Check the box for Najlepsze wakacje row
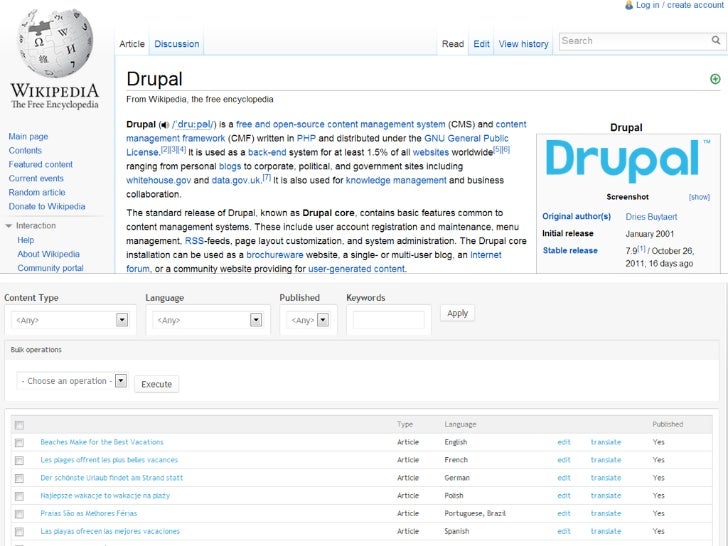The height and width of the screenshot is (546, 728). coord(19,496)
